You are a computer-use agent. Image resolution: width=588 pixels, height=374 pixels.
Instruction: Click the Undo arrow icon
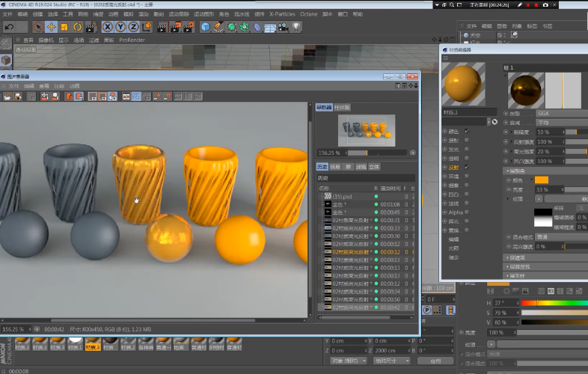(x=9, y=27)
